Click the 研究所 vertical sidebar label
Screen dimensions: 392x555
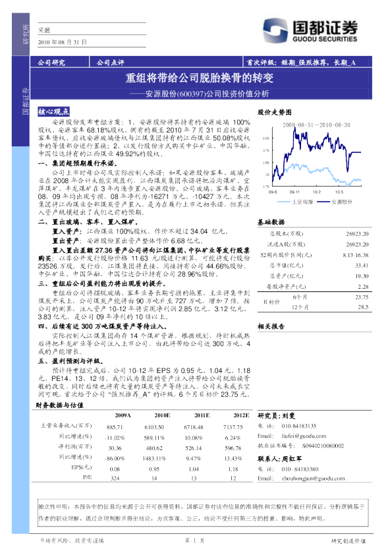tap(26, 34)
